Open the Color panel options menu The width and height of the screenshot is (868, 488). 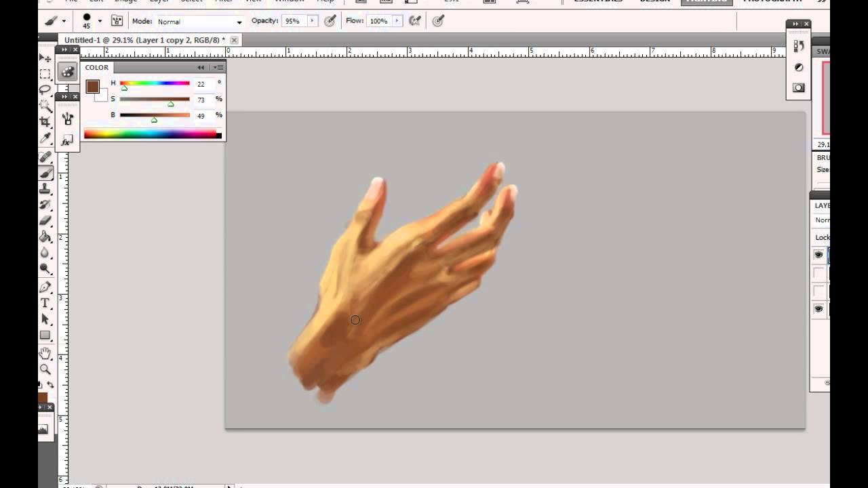coord(218,68)
